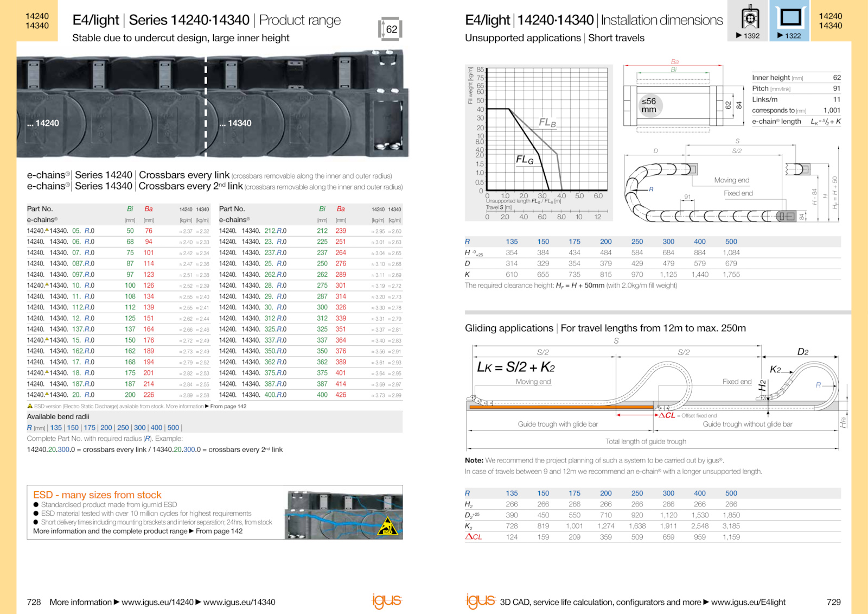Select the top-right 14240 14340 yellow tab

click(x=831, y=21)
